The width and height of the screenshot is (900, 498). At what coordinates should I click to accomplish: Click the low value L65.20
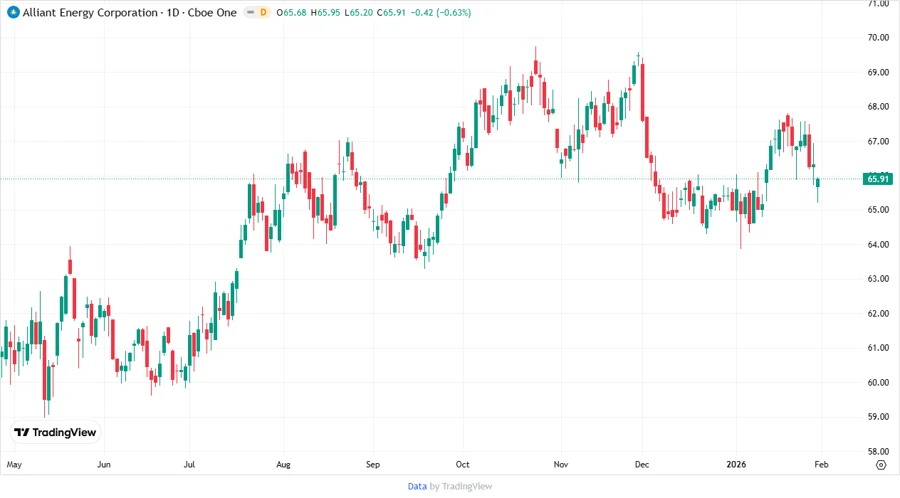359,12
